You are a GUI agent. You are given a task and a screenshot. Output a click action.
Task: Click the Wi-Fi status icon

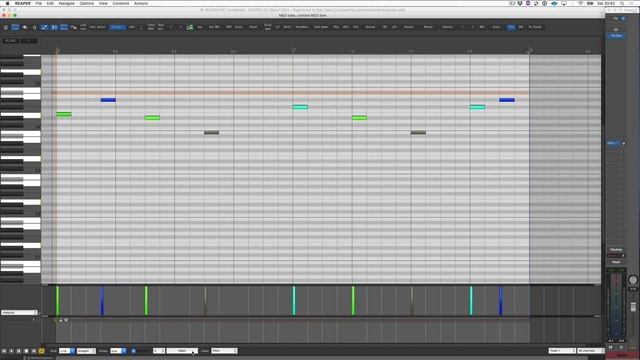(x=580, y=3)
